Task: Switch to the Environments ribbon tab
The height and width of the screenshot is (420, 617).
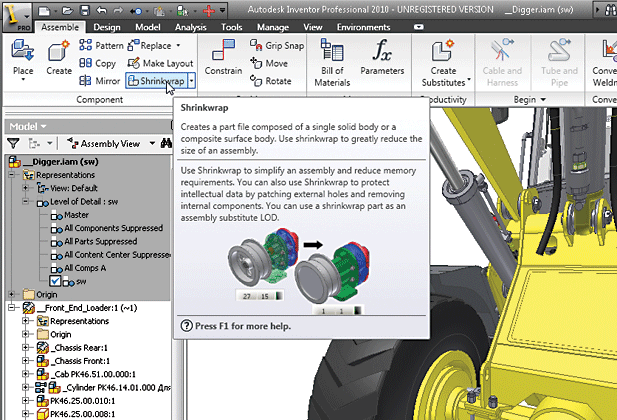Action: pyautogui.click(x=363, y=27)
